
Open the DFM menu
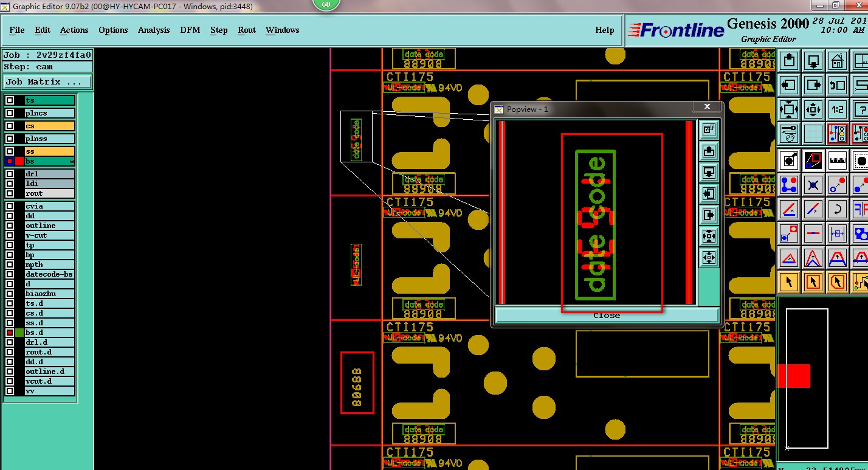190,30
